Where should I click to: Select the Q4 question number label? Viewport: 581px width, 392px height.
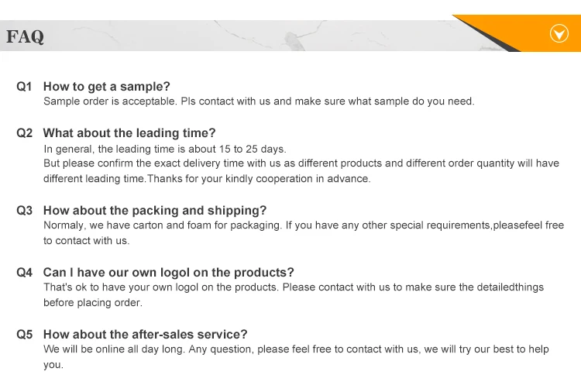[25, 273]
